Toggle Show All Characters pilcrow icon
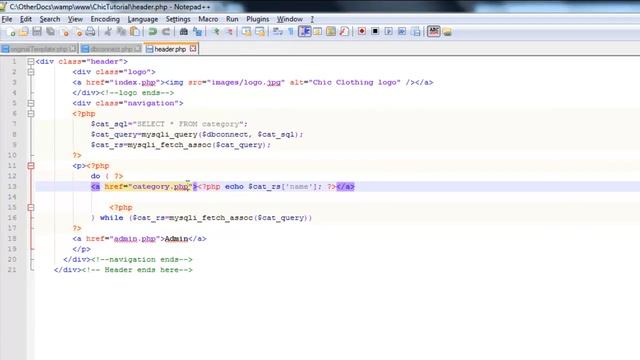 [291, 32]
